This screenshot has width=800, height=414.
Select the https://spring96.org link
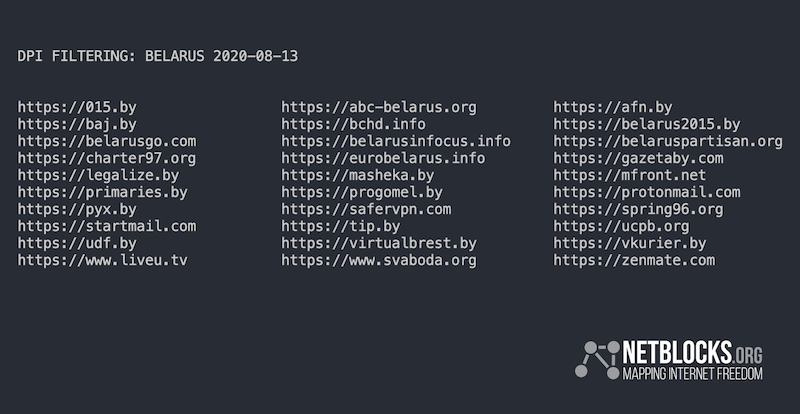(x=638, y=209)
